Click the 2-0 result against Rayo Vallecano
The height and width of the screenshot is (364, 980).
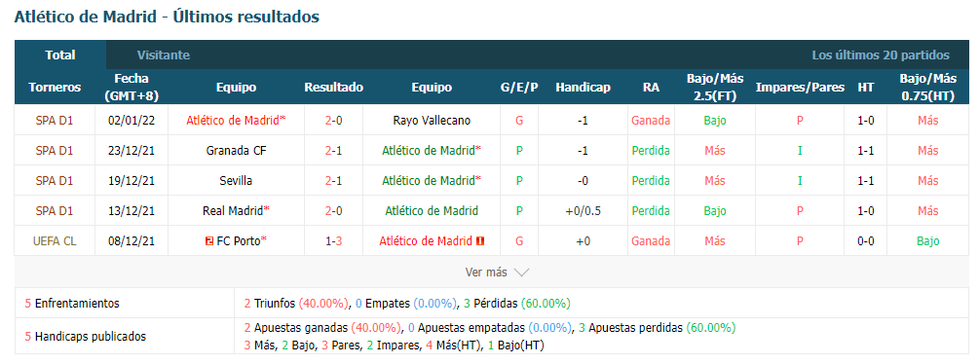(334, 121)
